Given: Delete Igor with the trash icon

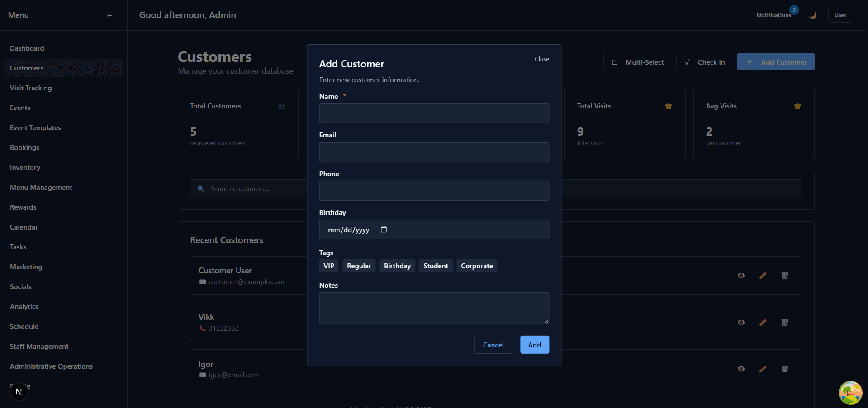Looking at the screenshot, I should [x=785, y=369].
